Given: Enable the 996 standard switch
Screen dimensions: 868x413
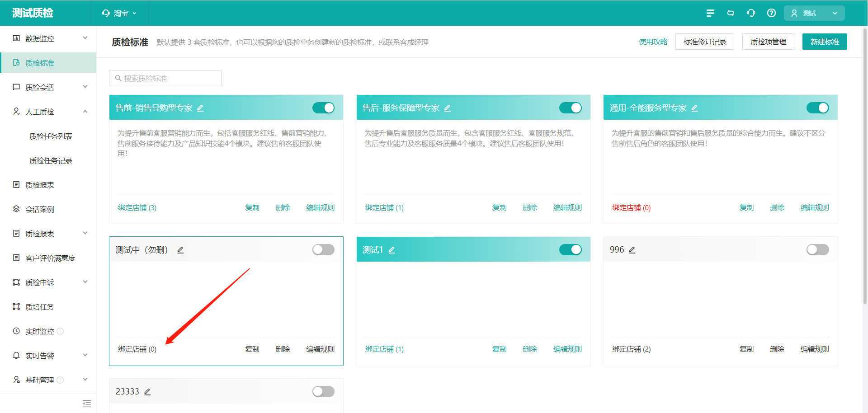Looking at the screenshot, I should coord(818,250).
